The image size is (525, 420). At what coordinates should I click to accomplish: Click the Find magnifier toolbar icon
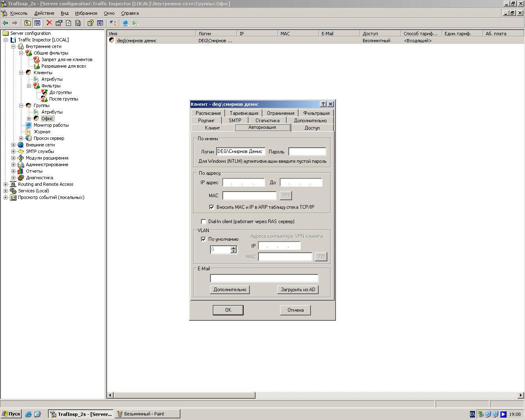click(x=113, y=23)
